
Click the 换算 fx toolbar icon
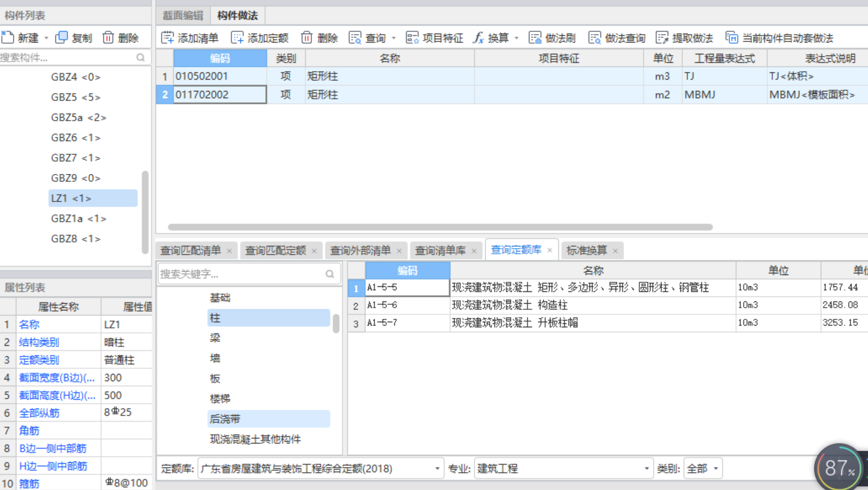[478, 38]
